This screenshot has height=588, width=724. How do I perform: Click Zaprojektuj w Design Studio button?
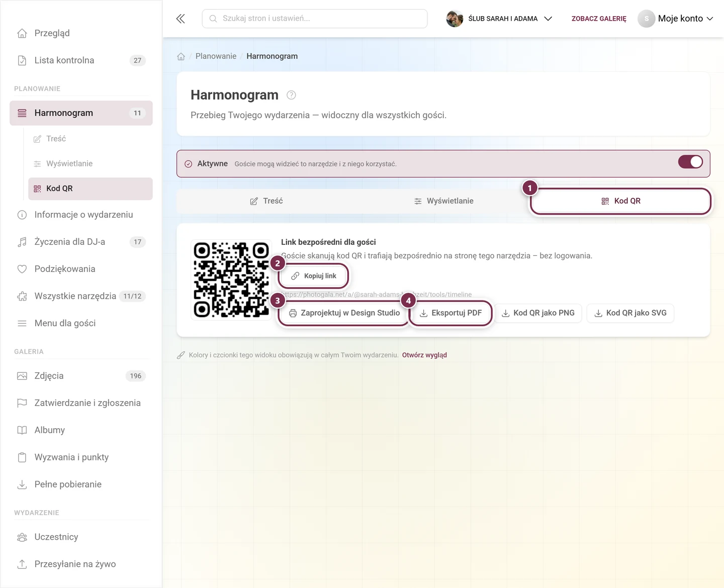pos(344,313)
